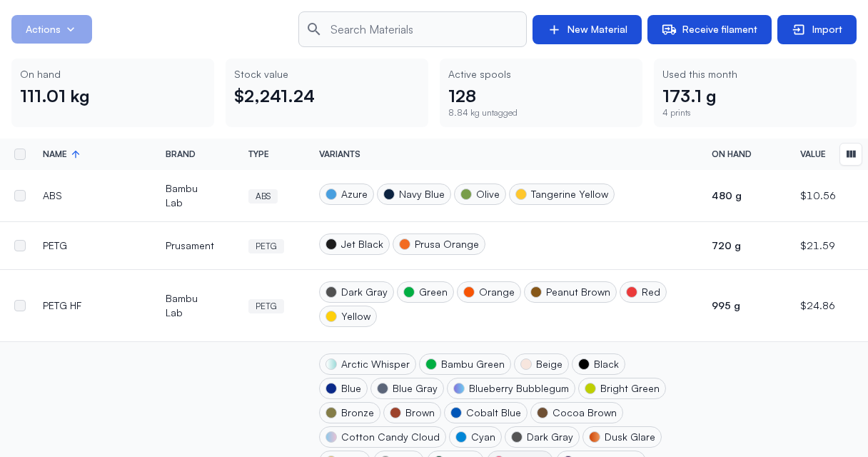Sort by the Brand column header
This screenshot has width=868, height=457.
click(181, 154)
